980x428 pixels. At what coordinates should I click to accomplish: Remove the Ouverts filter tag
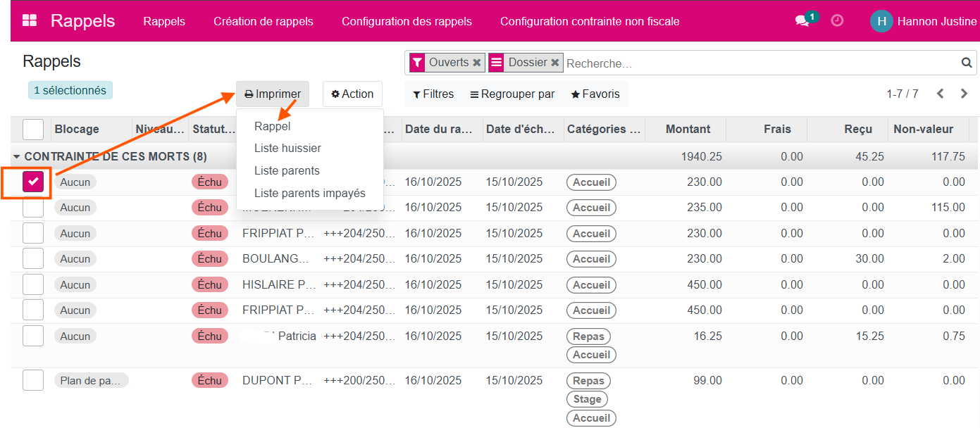(x=477, y=63)
